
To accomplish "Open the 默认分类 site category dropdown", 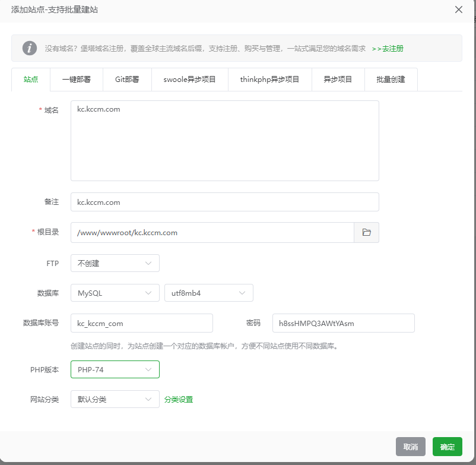I will [x=115, y=399].
